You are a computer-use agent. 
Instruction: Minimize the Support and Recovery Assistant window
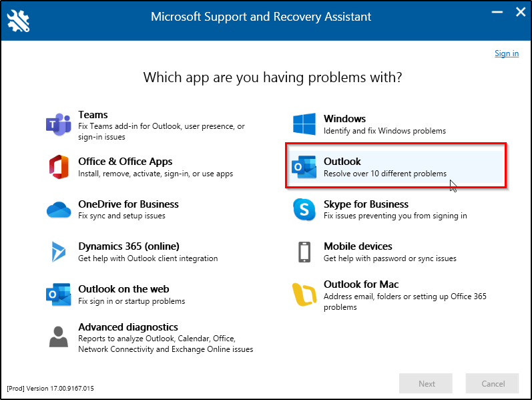coord(497,12)
